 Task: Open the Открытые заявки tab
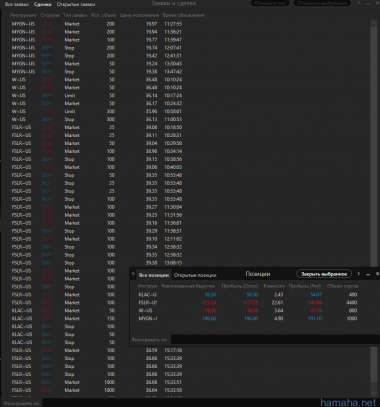tap(76, 4)
